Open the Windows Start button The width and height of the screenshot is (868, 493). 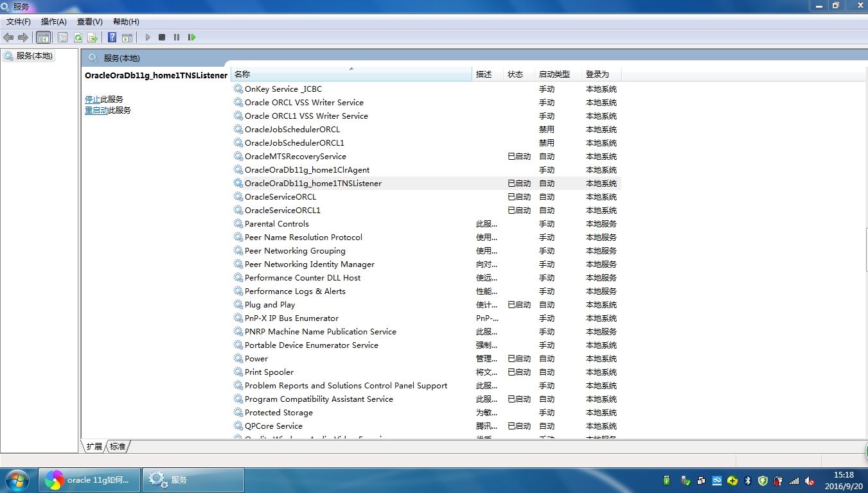(17, 480)
